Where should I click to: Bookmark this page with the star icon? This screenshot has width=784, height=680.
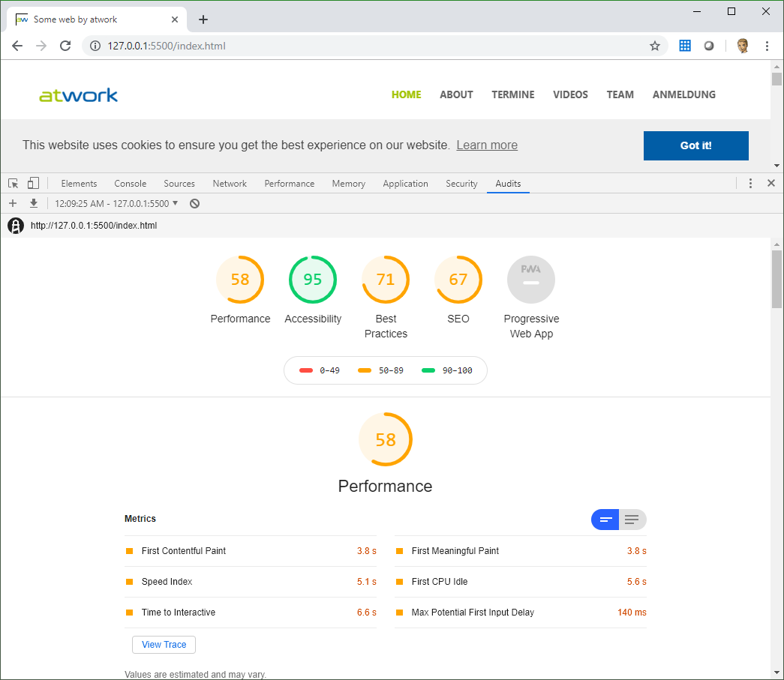[x=654, y=46]
